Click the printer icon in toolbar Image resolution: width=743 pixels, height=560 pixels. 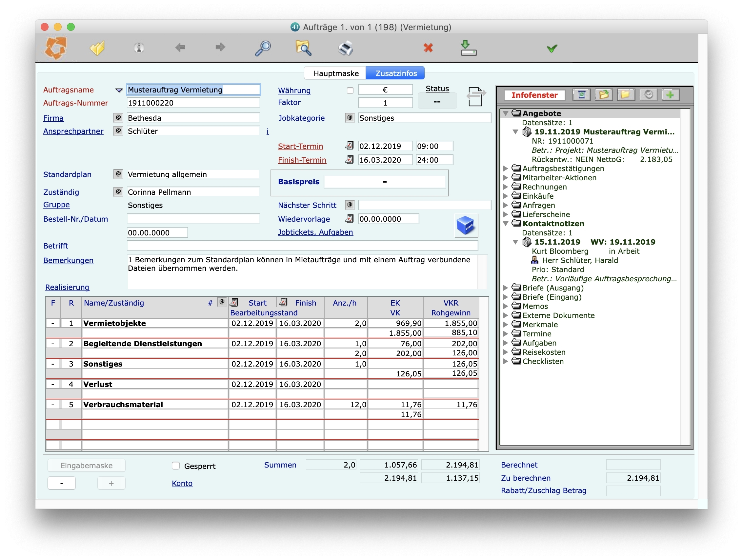pos(346,48)
